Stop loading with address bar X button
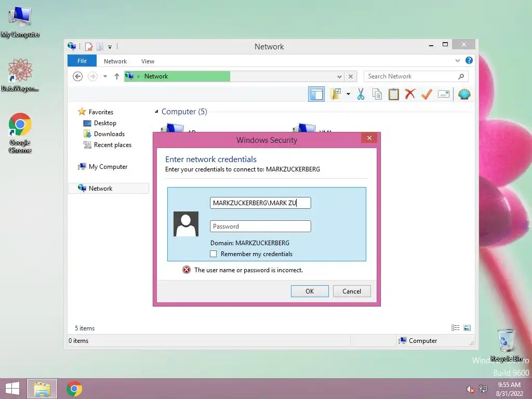 tap(351, 76)
